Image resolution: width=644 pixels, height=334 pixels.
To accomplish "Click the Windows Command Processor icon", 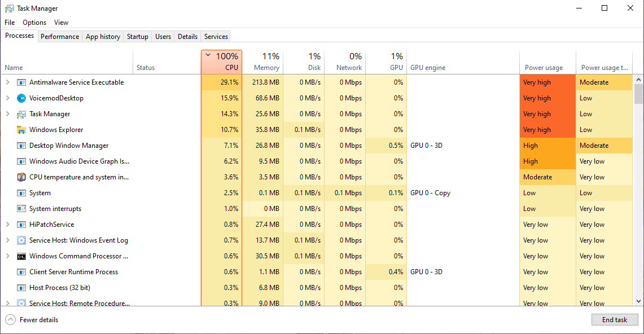I will (21, 256).
